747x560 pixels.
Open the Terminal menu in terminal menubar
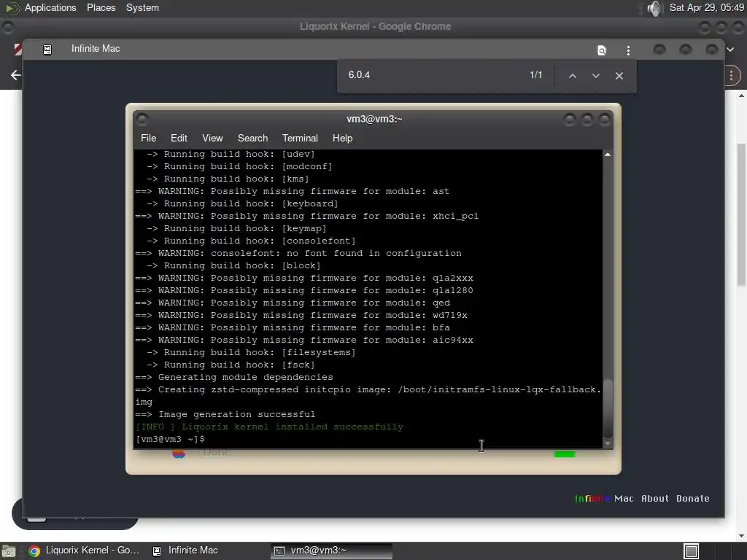tap(300, 138)
